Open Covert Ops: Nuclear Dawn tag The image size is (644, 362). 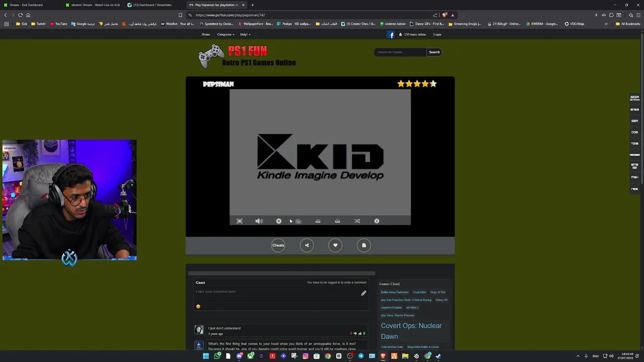point(411,331)
